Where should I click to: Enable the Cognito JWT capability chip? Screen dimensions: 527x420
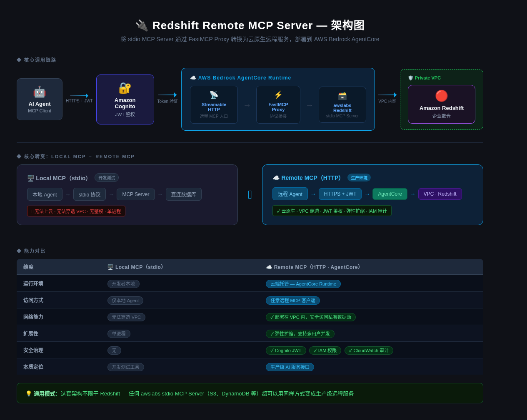pos(286,350)
